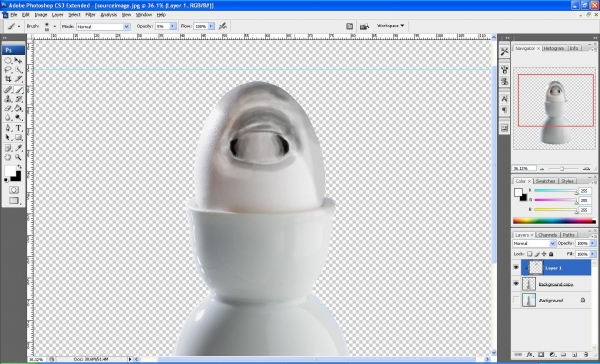Reset to default foreground and background colors
Image resolution: width=600 pixels, height=364 pixels.
pos(6,180)
